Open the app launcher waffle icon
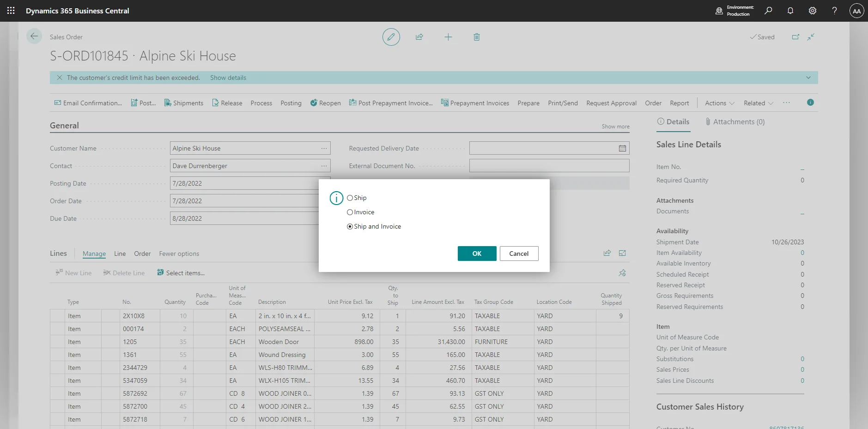868x429 pixels. [11, 11]
